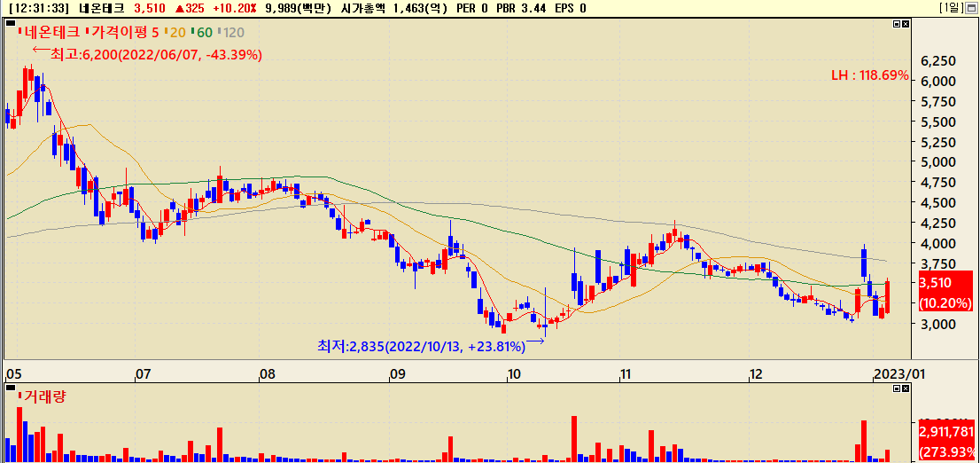Click the window layout icon beside [1일]
Screen dimensions: 980x463
click(x=973, y=8)
